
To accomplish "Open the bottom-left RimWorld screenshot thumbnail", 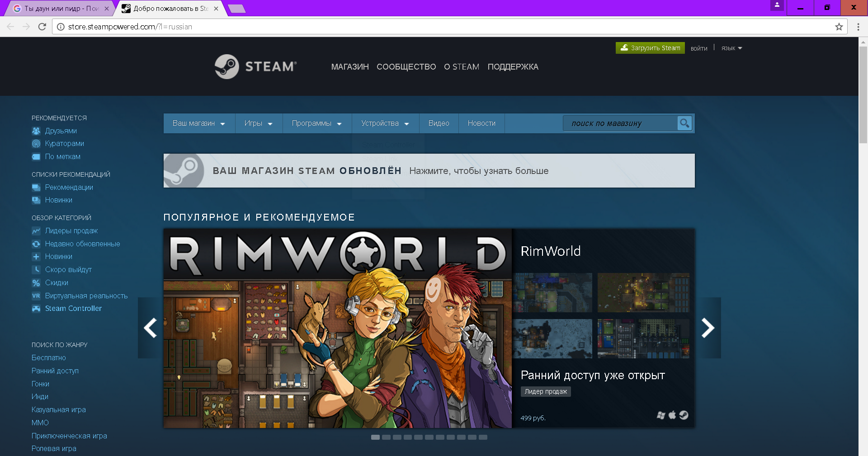I will point(552,339).
